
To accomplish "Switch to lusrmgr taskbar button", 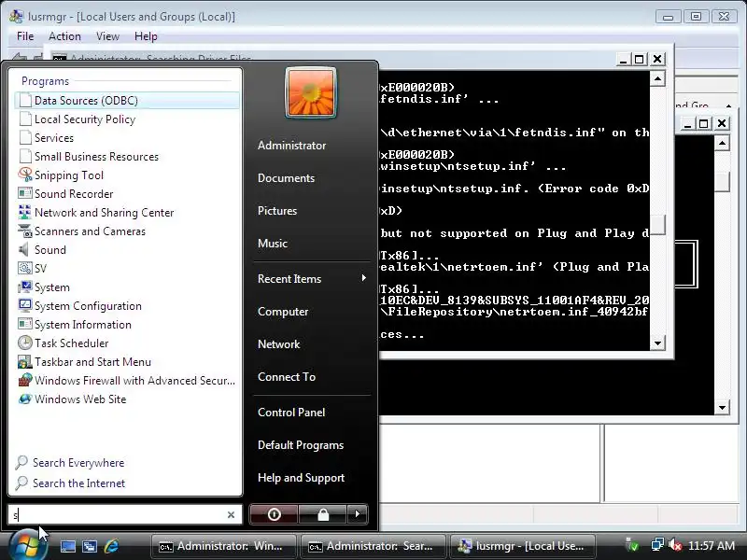I will pos(523,546).
